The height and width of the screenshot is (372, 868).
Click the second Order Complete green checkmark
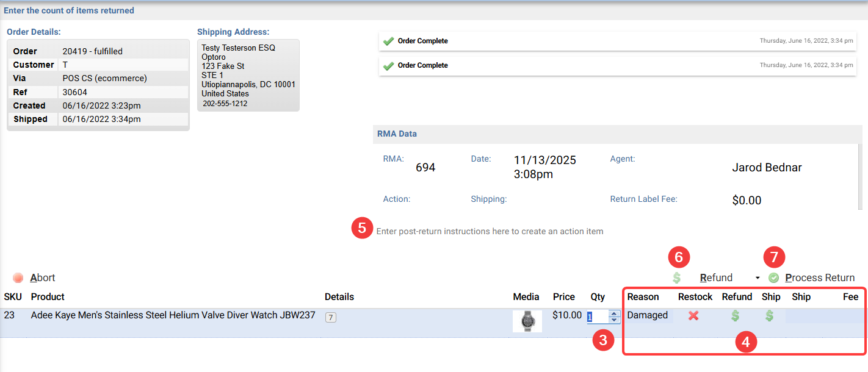point(388,66)
